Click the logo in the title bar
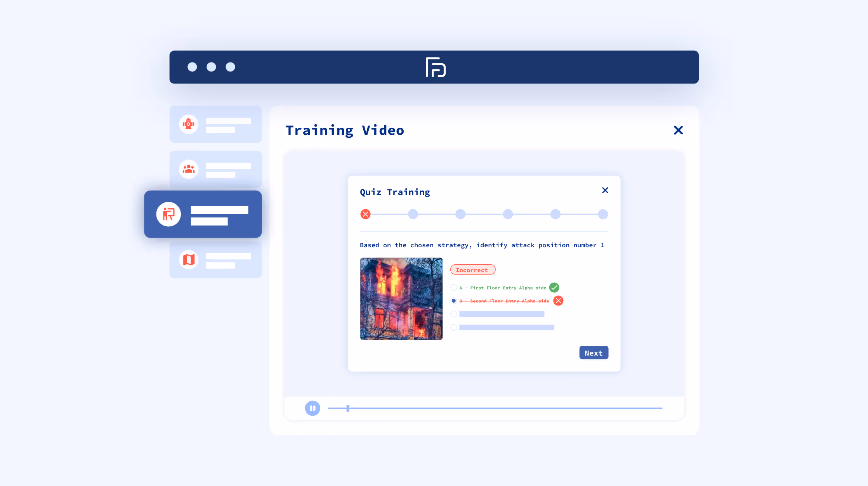 coord(435,67)
